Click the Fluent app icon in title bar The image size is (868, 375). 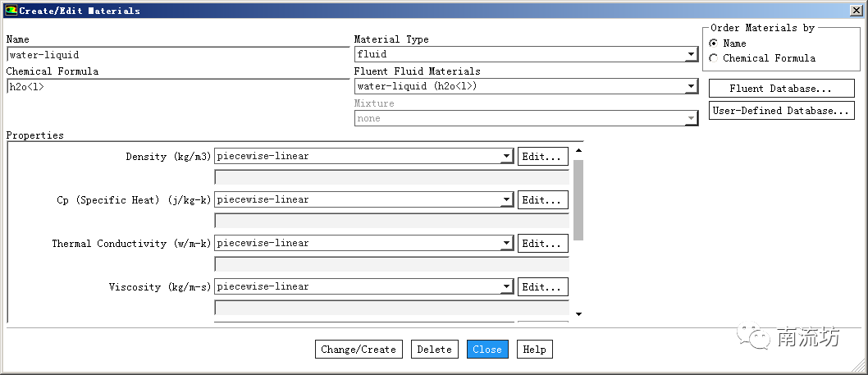click(11, 10)
